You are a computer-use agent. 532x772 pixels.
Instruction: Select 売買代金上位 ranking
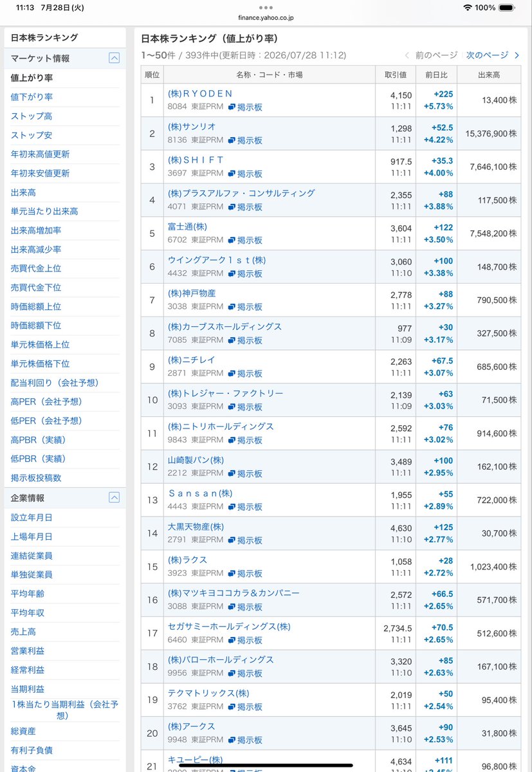pyautogui.click(x=36, y=268)
